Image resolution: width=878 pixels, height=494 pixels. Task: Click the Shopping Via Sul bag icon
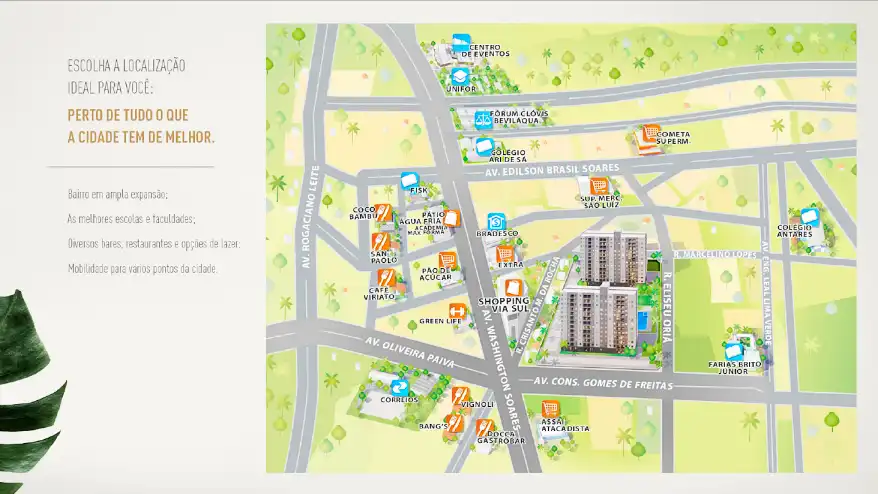point(513,288)
